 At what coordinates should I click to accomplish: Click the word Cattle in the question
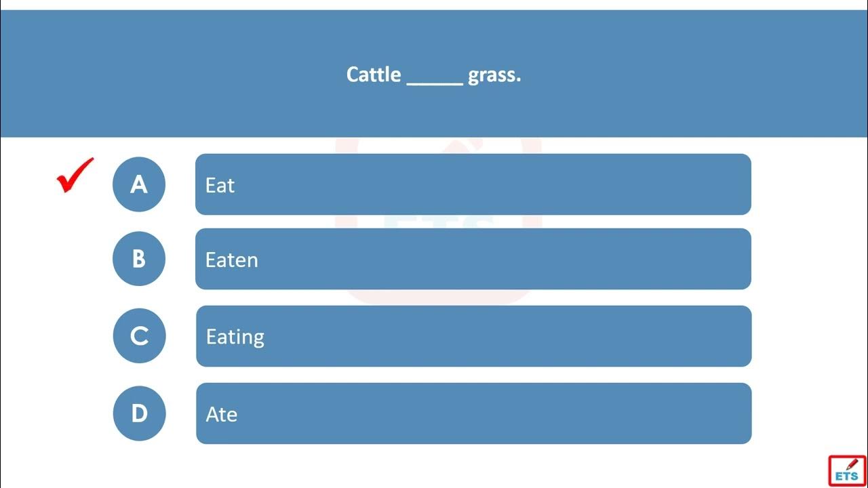pyautogui.click(x=374, y=75)
